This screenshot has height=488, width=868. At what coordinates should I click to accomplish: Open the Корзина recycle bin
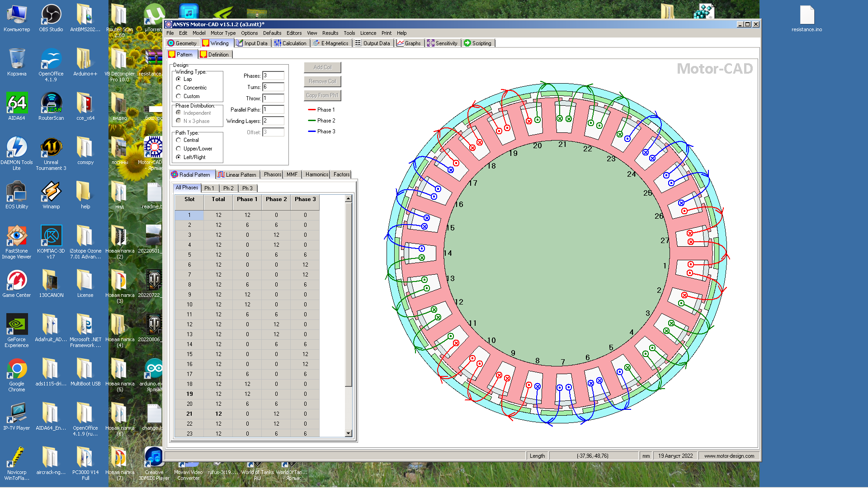17,62
